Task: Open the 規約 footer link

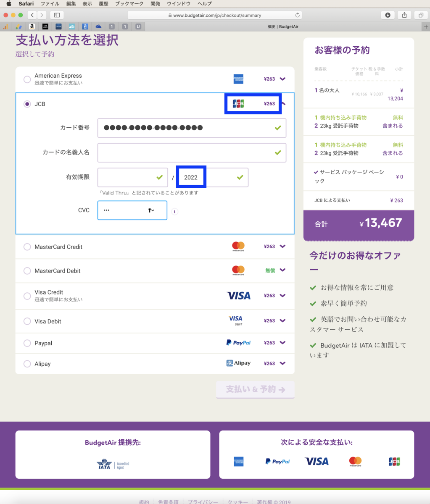Action: [144, 501]
